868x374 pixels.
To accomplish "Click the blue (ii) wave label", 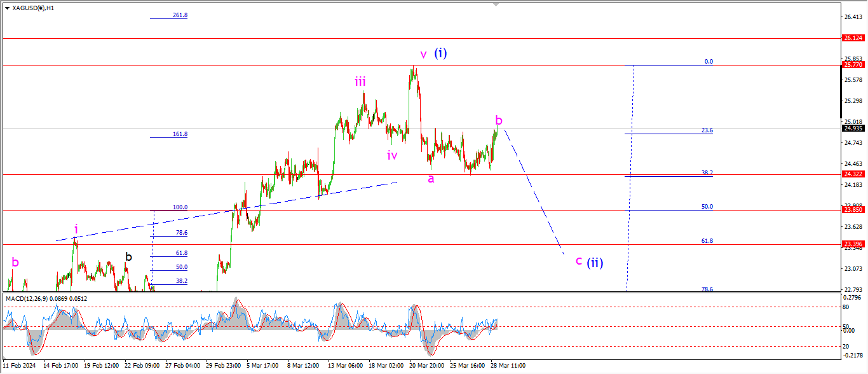I will coord(595,262).
